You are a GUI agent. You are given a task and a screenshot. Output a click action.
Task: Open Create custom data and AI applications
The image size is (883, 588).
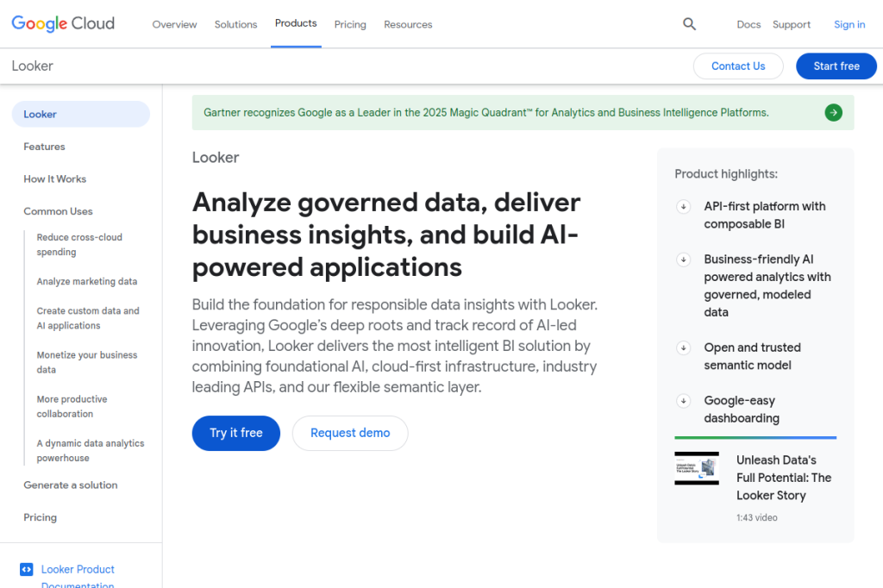click(88, 318)
